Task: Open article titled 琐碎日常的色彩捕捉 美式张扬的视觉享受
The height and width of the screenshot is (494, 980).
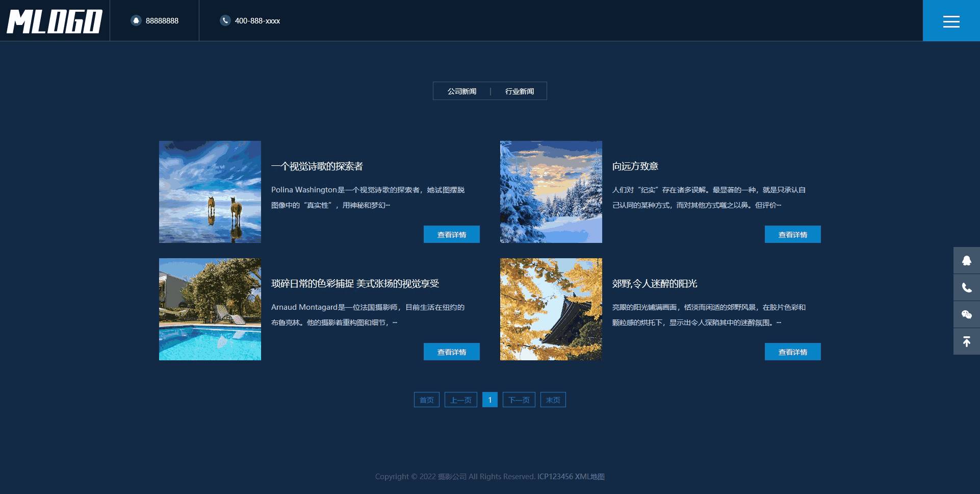Action: pos(357,284)
